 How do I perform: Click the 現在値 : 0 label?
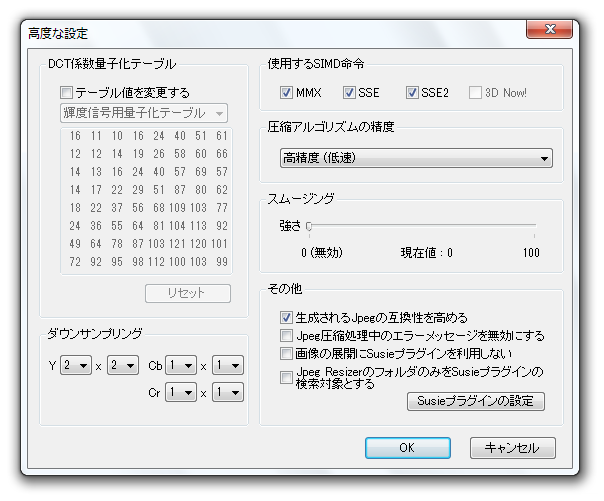426,253
